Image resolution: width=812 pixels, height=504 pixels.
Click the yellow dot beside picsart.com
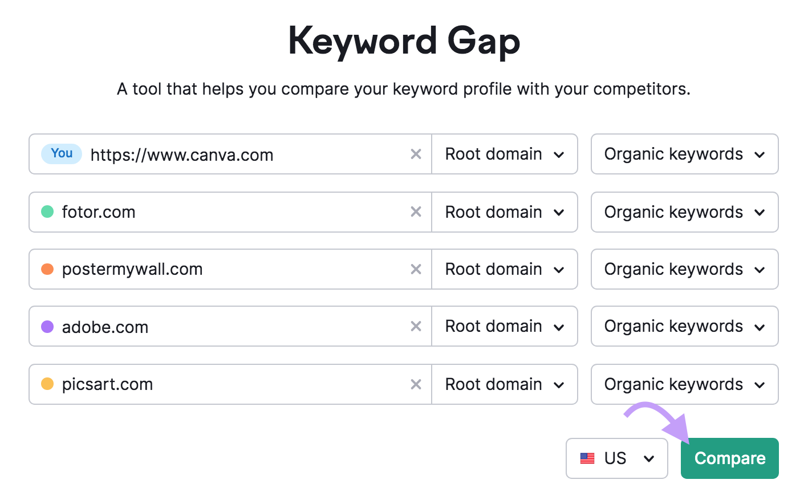click(47, 384)
